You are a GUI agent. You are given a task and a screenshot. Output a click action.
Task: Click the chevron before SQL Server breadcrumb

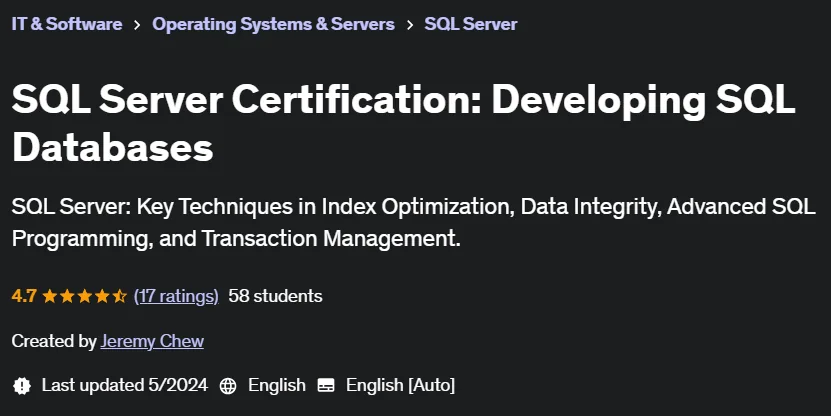(x=410, y=24)
